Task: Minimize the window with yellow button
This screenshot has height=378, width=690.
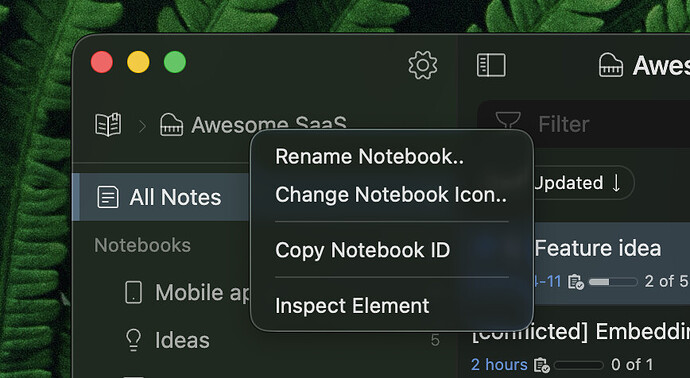Action: click(x=138, y=62)
